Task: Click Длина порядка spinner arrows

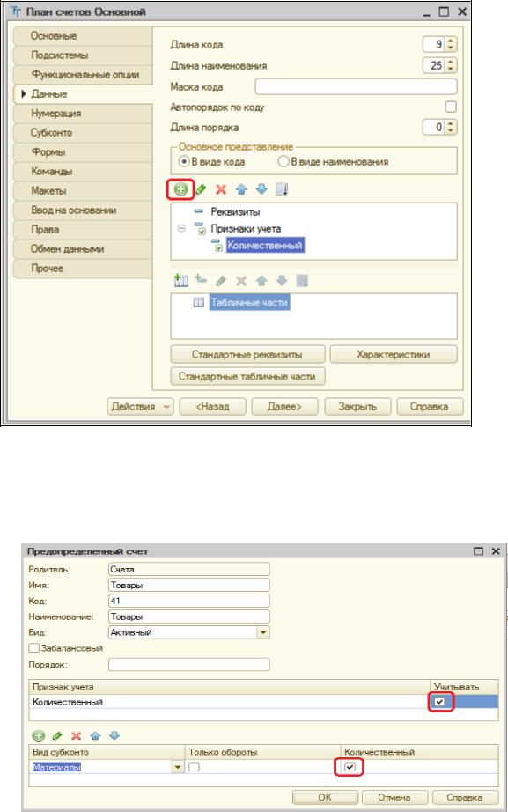Action: (451, 127)
